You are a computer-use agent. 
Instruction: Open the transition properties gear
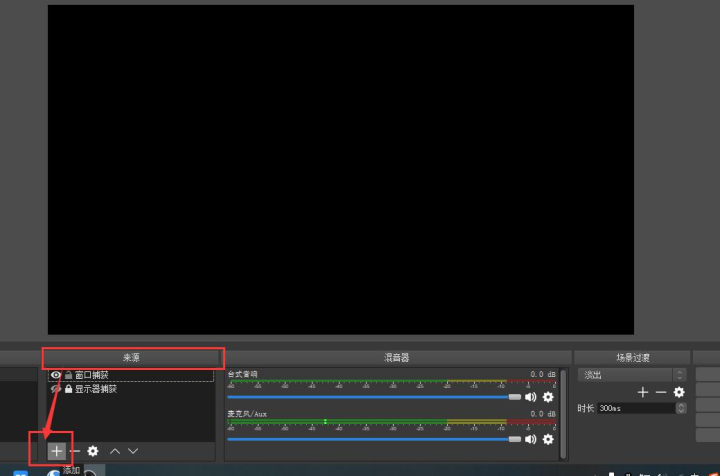click(679, 392)
